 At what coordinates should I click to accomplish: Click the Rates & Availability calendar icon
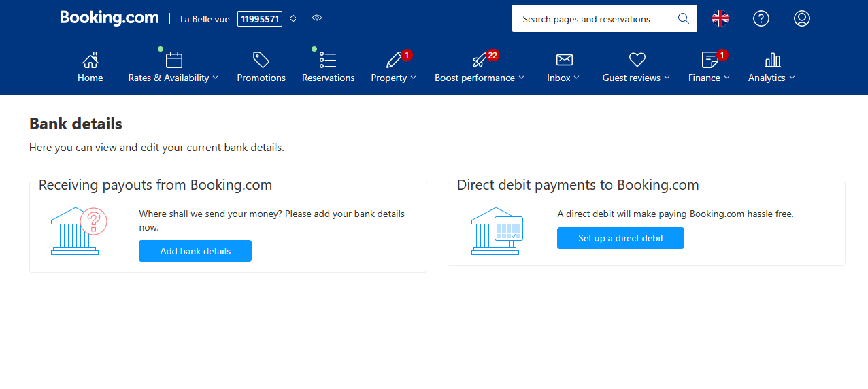(x=174, y=60)
